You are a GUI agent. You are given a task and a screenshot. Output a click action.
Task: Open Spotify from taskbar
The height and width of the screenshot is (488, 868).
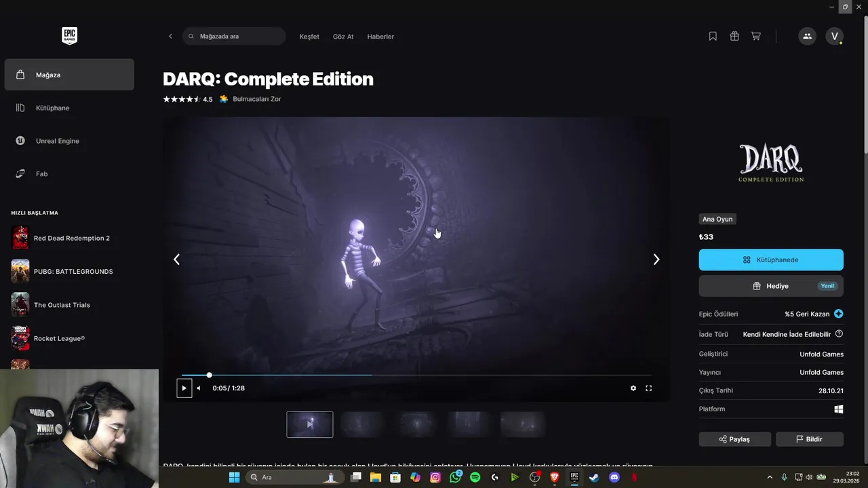[x=475, y=477]
